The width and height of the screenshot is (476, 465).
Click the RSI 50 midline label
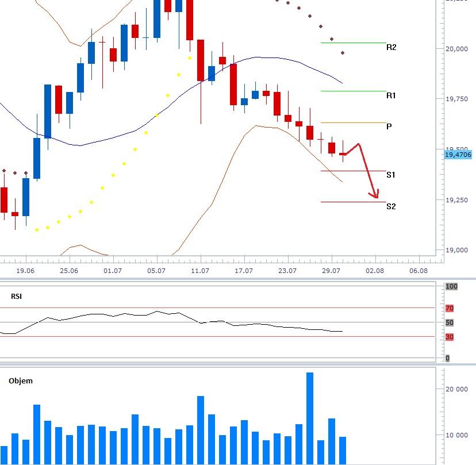pyautogui.click(x=450, y=322)
